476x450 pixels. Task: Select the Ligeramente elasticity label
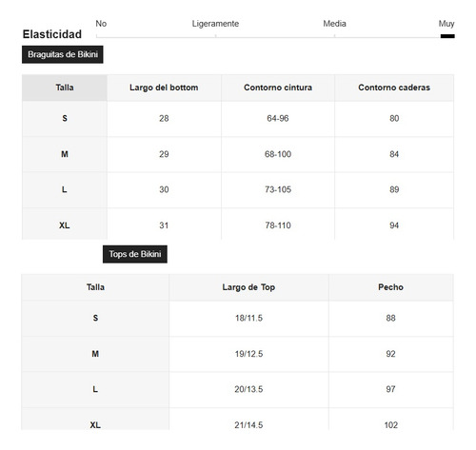[215, 24]
